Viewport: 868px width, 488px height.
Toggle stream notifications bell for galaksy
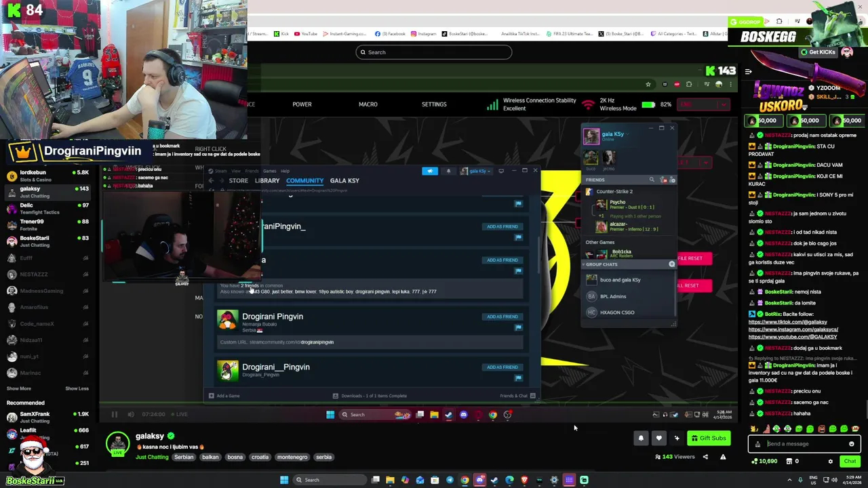click(641, 439)
